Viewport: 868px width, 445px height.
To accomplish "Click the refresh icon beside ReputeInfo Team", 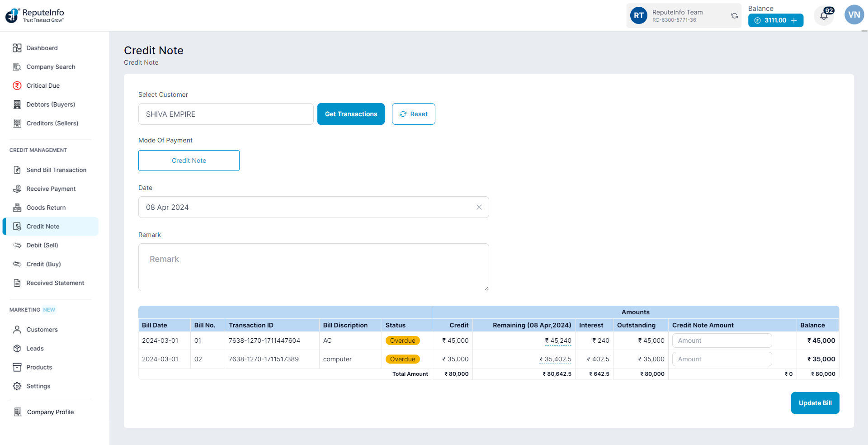I will pos(734,16).
